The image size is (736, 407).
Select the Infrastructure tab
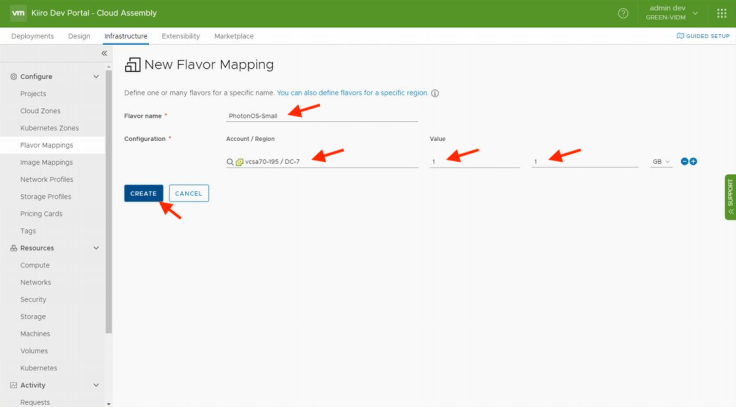click(126, 36)
